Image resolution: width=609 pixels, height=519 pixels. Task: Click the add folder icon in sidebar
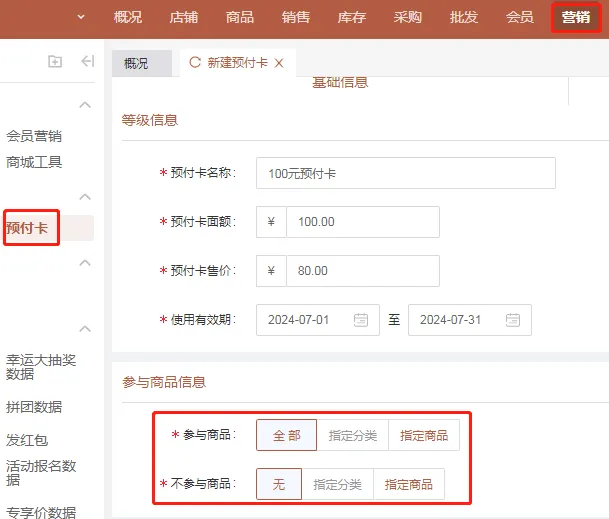click(55, 62)
